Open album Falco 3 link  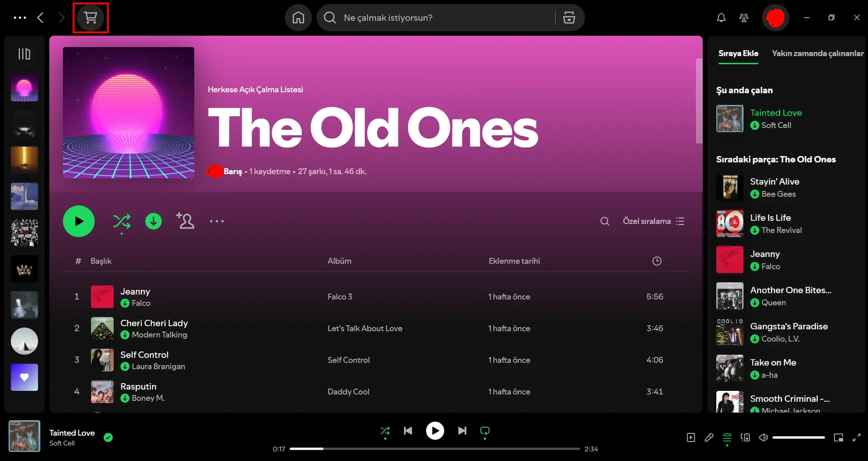(x=340, y=297)
